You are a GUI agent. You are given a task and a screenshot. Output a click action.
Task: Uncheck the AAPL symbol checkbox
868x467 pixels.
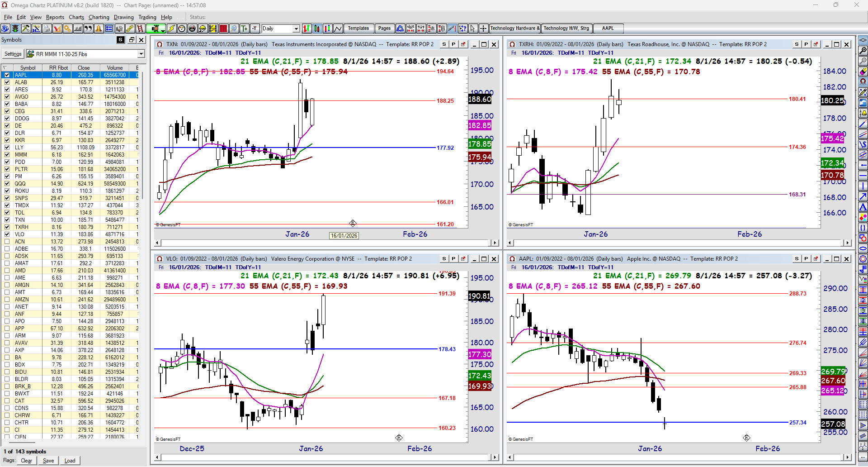coord(7,75)
